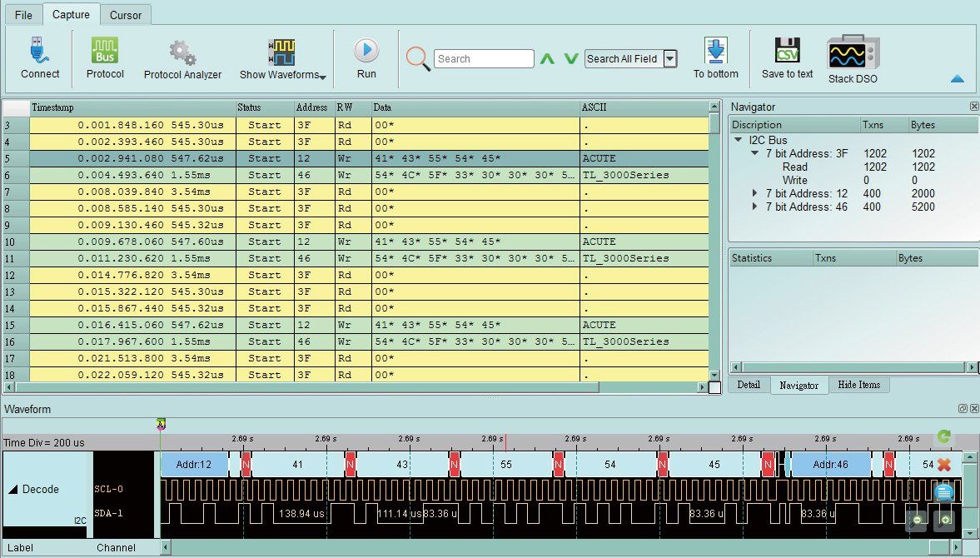This screenshot has height=558, width=980.
Task: Click the Connect USB icon
Action: [x=40, y=51]
